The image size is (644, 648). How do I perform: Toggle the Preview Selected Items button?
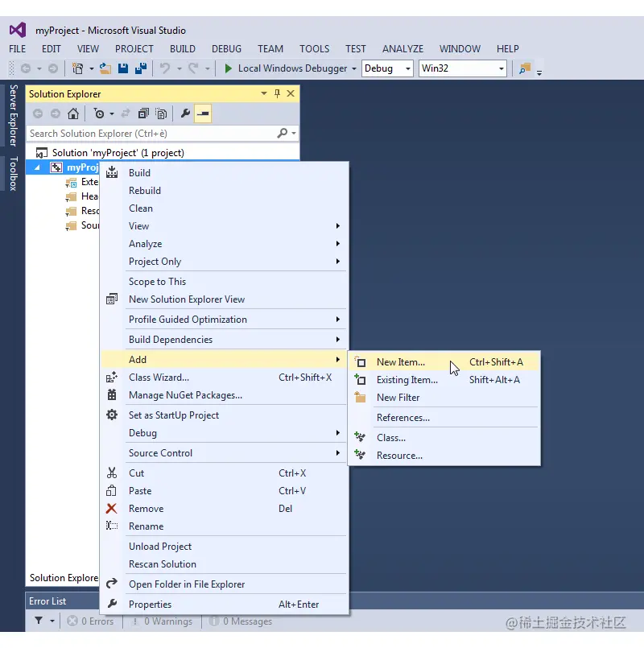pos(203,114)
